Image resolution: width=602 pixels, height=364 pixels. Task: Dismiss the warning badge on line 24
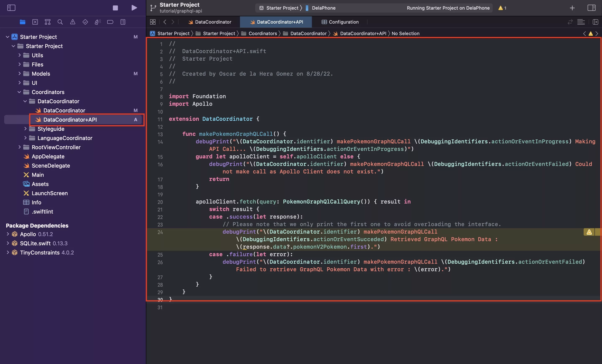pyautogui.click(x=589, y=232)
